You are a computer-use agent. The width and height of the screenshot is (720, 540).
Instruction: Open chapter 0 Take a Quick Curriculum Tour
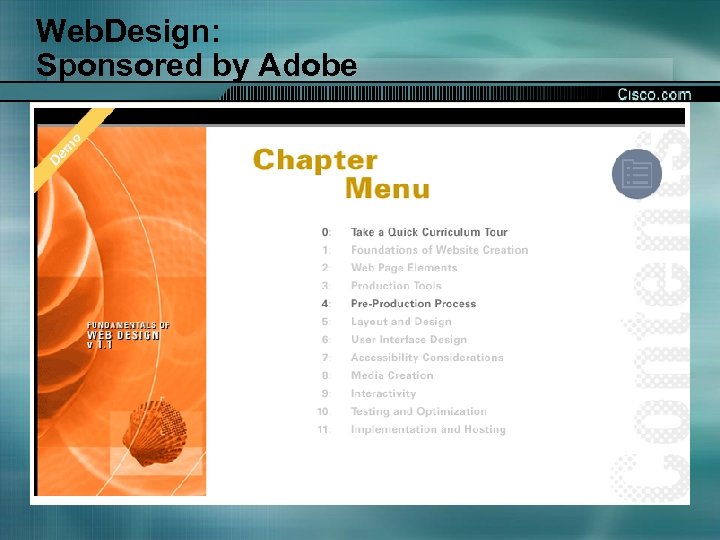pos(429,232)
